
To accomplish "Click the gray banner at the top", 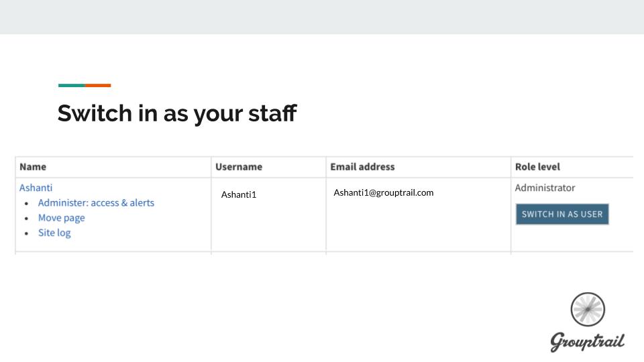I will [322, 17].
